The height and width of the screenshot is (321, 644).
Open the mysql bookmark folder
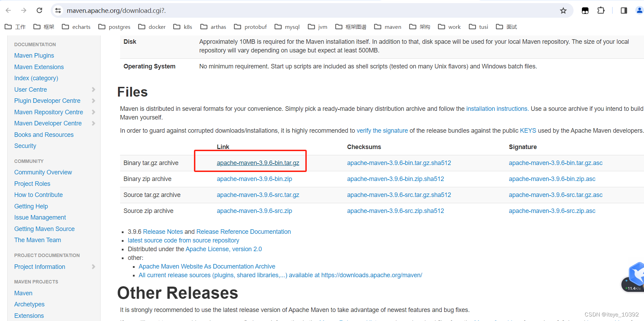[287, 27]
